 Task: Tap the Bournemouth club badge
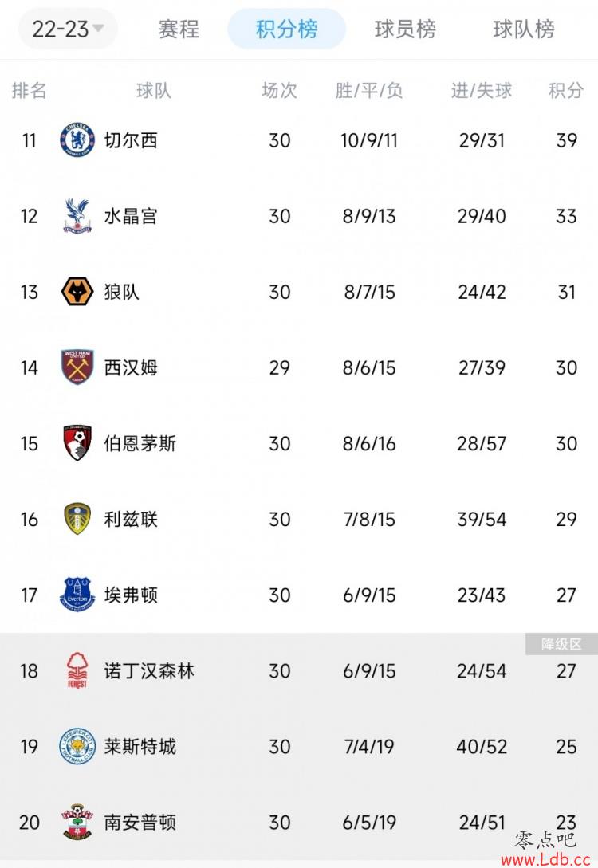click(x=77, y=443)
